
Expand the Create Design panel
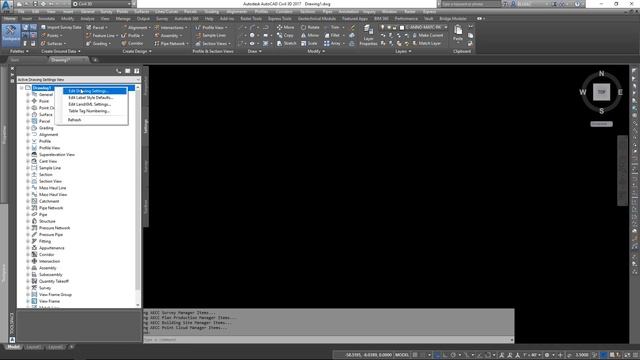point(137,51)
